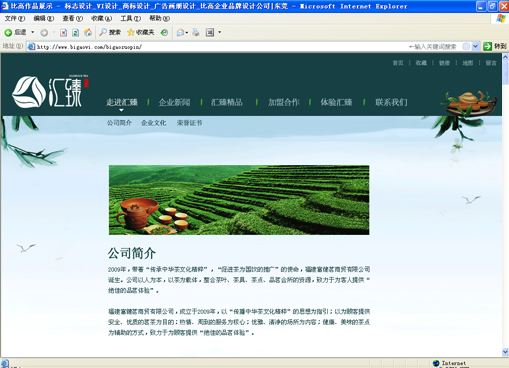
Task: Open the Favorites star button
Action: click(140, 32)
